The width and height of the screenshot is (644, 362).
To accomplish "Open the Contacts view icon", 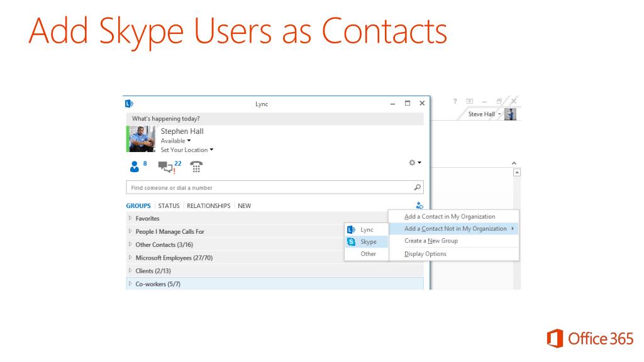I will pos(135,166).
